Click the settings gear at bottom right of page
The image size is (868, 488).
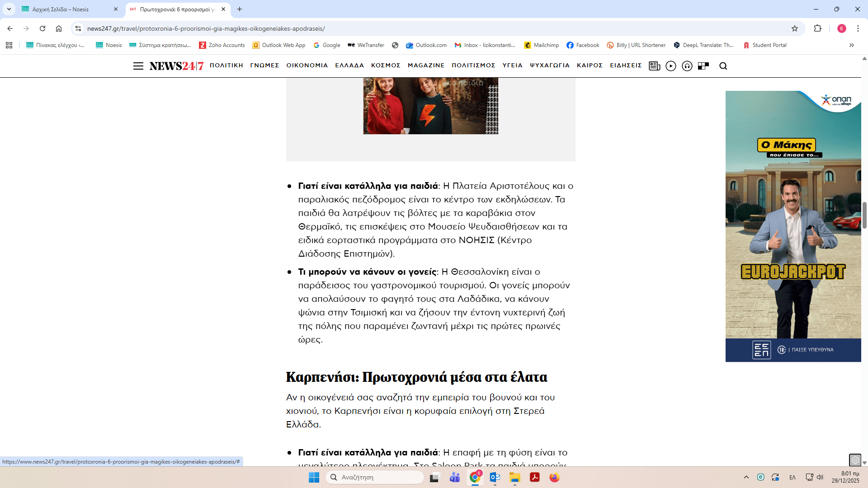click(x=855, y=460)
